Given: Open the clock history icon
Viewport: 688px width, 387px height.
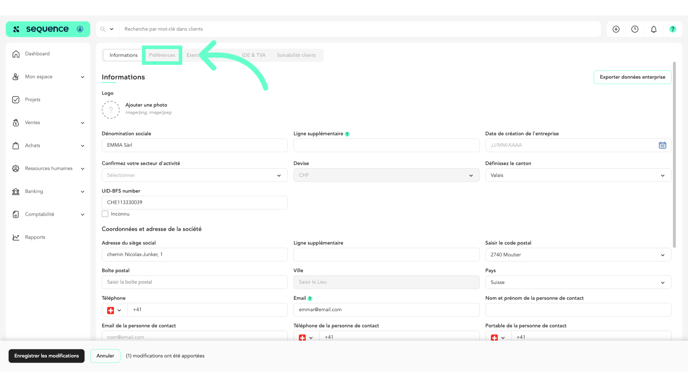Looking at the screenshot, I should [x=635, y=29].
